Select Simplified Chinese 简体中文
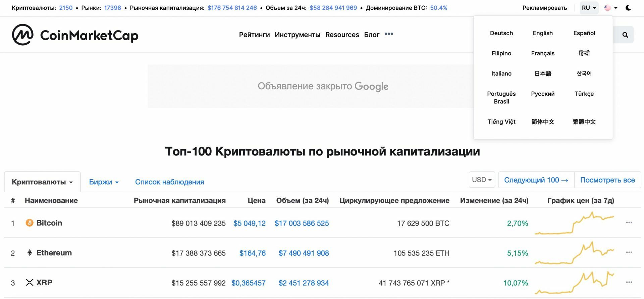Image resolution: width=644 pixels, height=299 pixels. coord(543,121)
